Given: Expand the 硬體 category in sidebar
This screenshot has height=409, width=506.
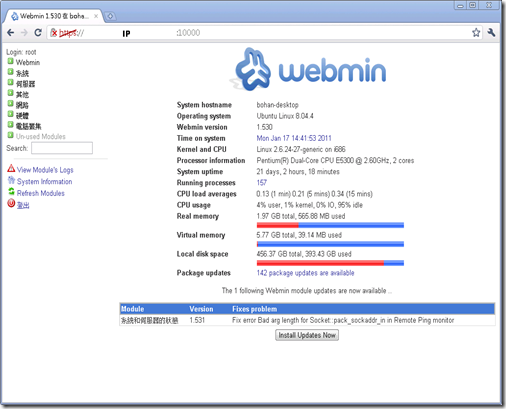Looking at the screenshot, I should (10, 115).
